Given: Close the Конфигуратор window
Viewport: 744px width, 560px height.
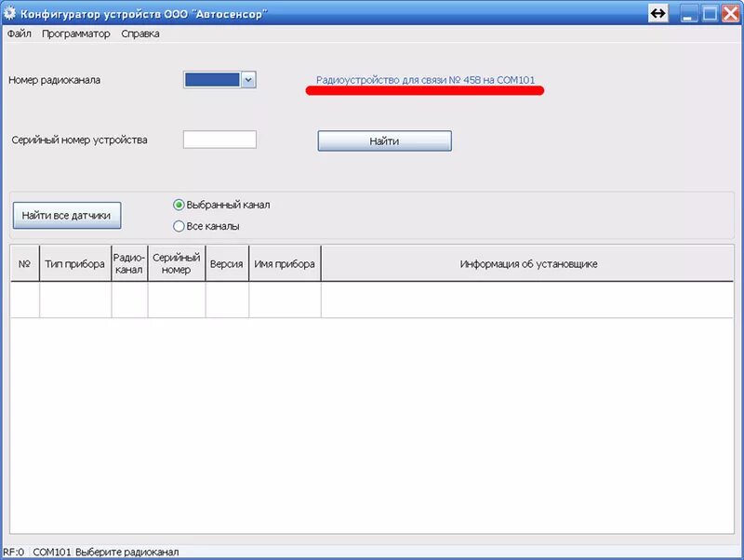Looking at the screenshot, I should (x=731, y=13).
